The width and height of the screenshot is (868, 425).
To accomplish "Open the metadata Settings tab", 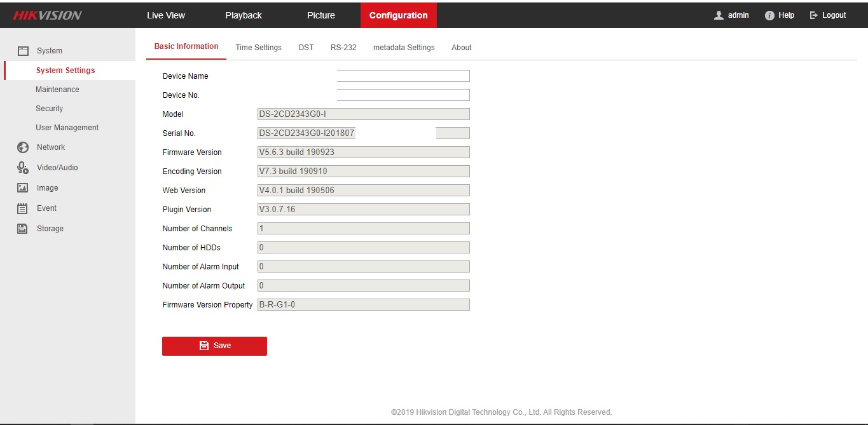I will pyautogui.click(x=404, y=48).
